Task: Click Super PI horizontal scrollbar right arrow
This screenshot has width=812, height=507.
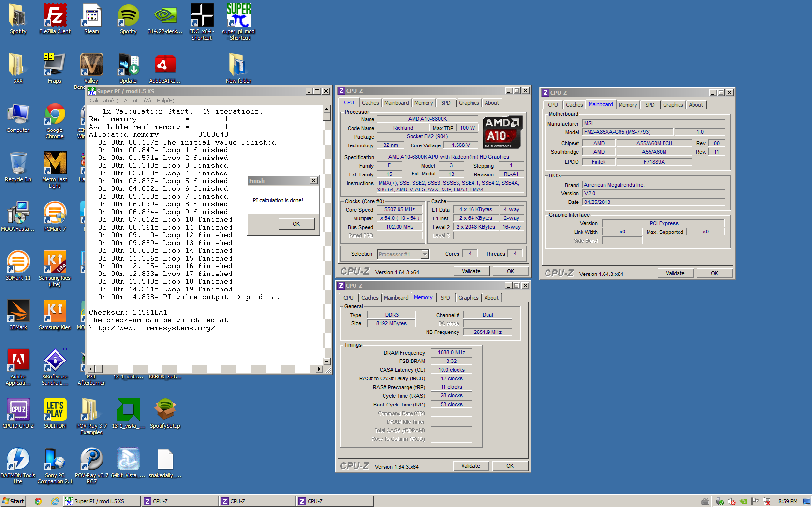Action: tap(319, 369)
